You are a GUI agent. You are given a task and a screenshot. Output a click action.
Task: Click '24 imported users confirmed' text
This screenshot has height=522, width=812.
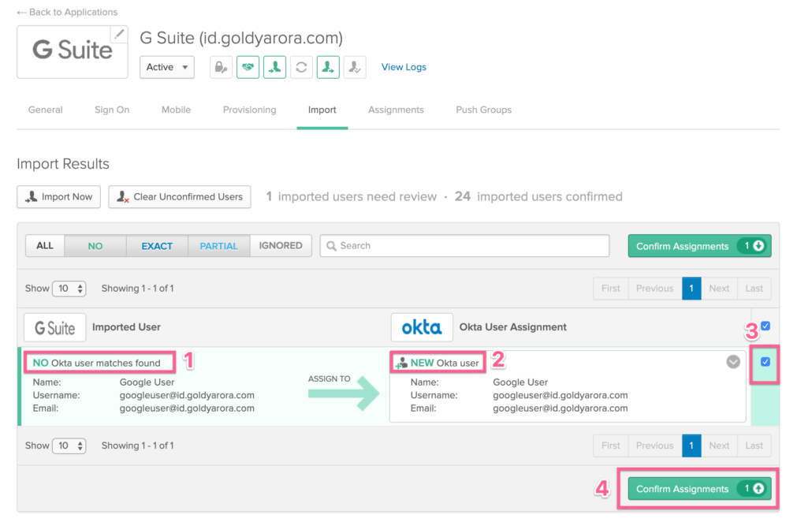pyautogui.click(x=538, y=197)
